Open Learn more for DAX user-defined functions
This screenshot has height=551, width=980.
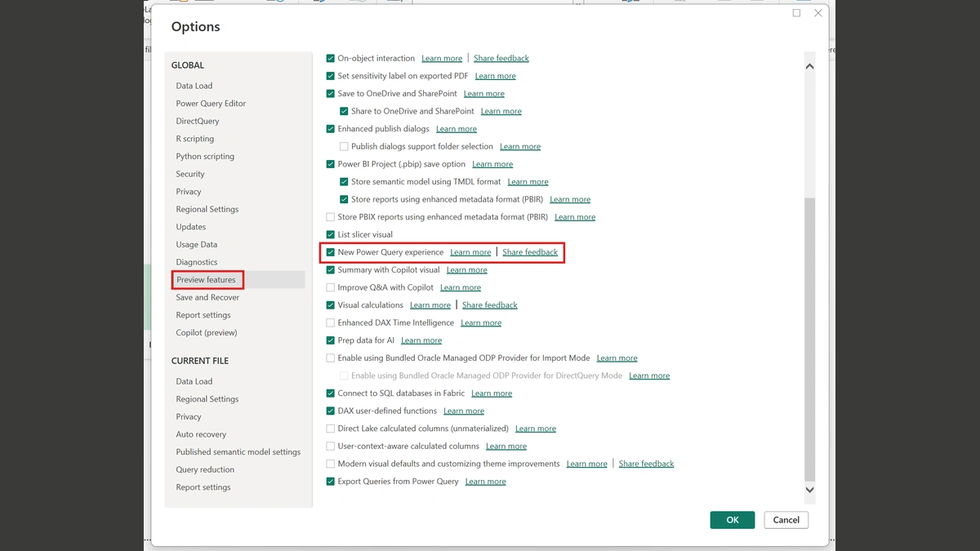(464, 411)
